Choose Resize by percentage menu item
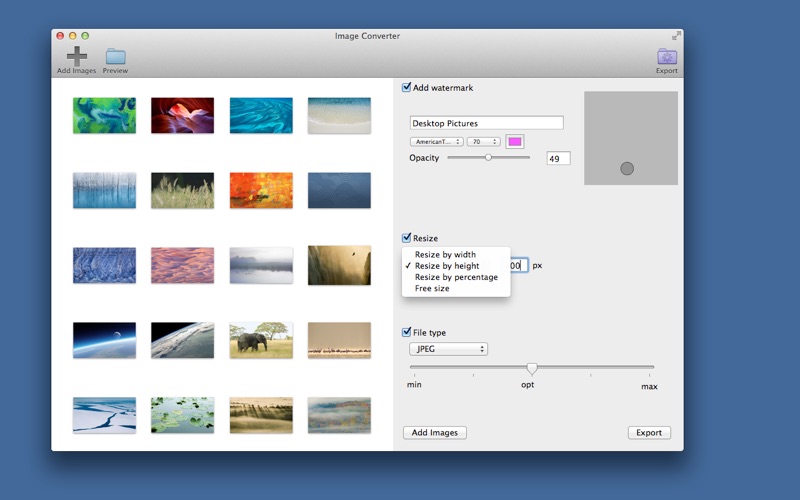800x500 pixels. pos(456,277)
